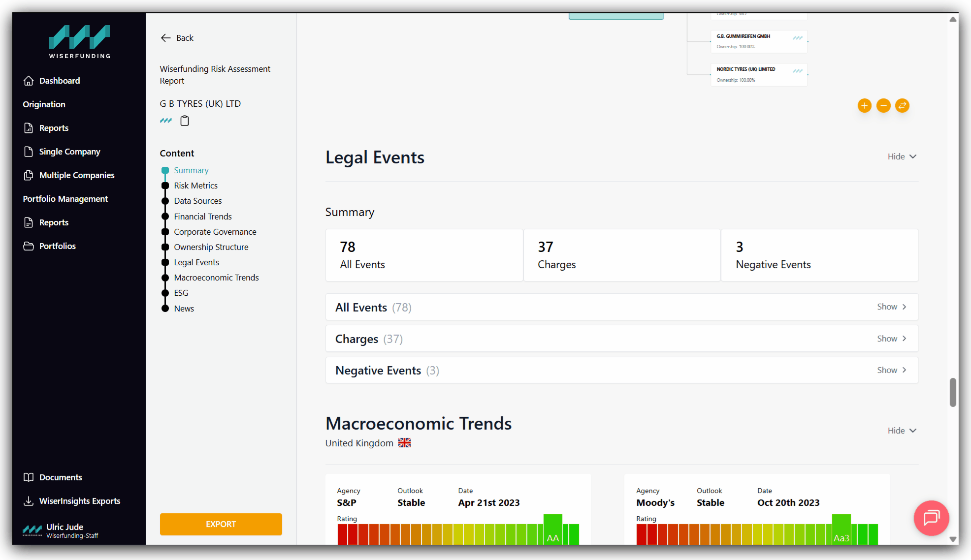Open Single Company from the sidebar
The width and height of the screenshot is (971, 560).
point(69,152)
